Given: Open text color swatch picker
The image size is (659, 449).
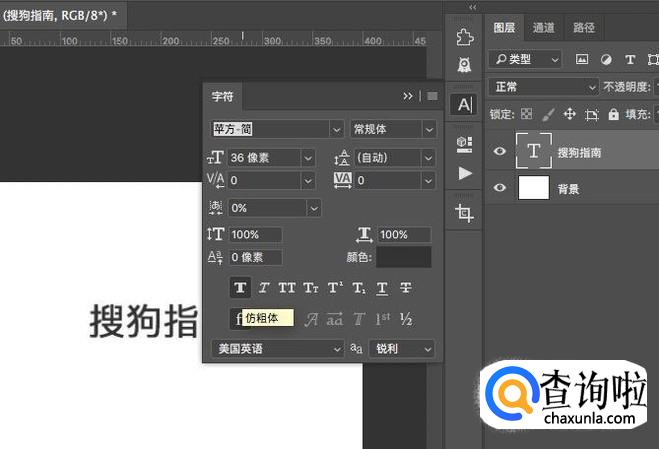Looking at the screenshot, I should 403,257.
